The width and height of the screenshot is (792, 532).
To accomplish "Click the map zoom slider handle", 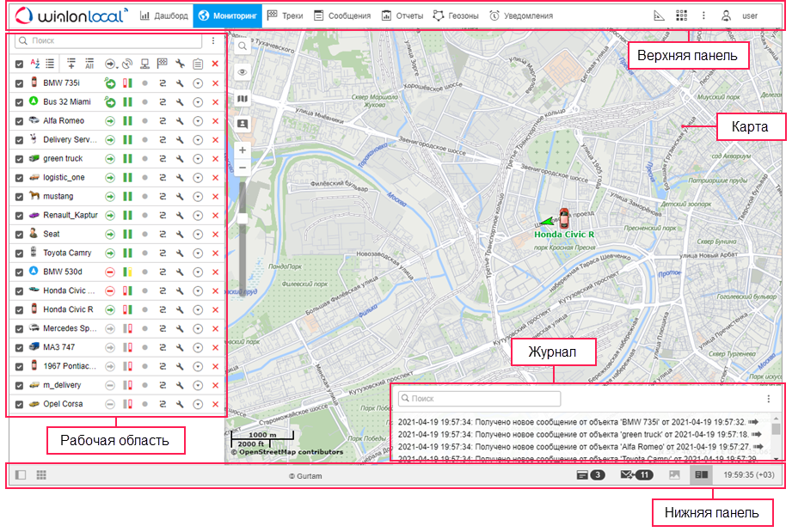I will (x=243, y=218).
